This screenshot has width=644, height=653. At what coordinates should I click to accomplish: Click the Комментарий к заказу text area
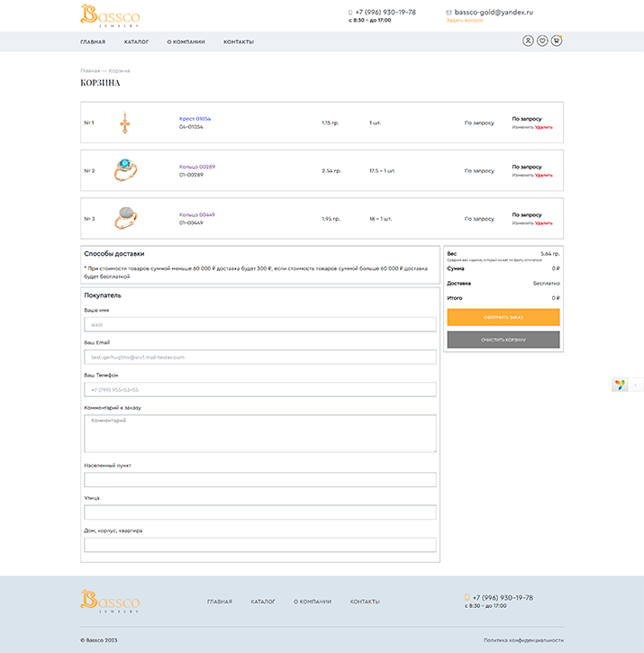259,433
